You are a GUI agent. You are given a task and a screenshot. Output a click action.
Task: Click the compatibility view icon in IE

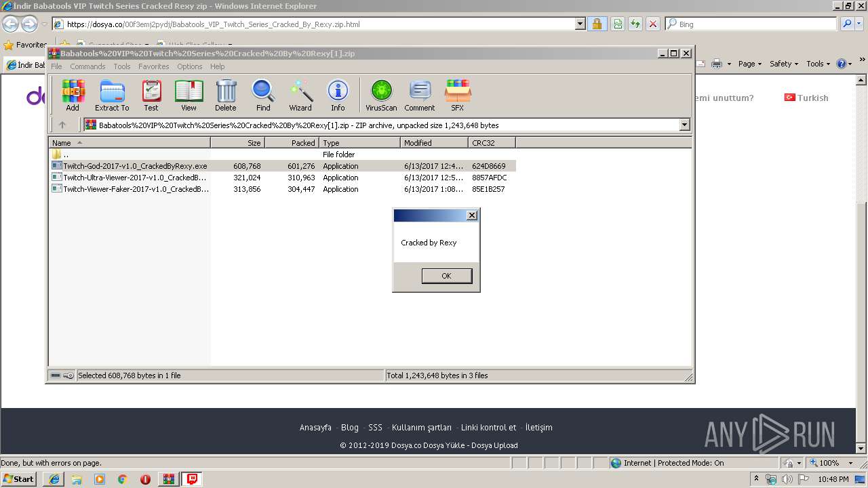618,24
